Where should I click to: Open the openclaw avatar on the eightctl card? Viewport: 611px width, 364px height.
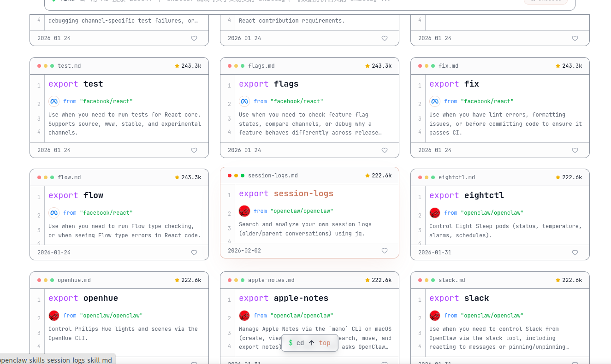[435, 213]
